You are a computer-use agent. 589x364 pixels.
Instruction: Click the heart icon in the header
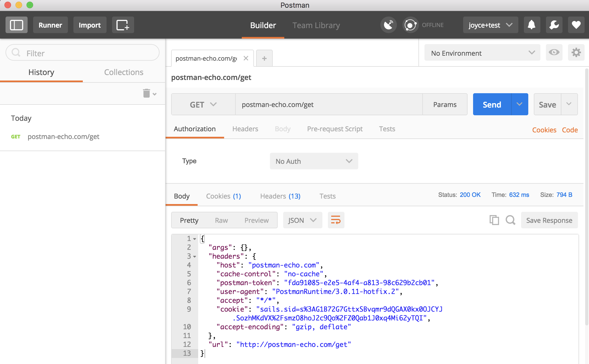[x=576, y=25]
